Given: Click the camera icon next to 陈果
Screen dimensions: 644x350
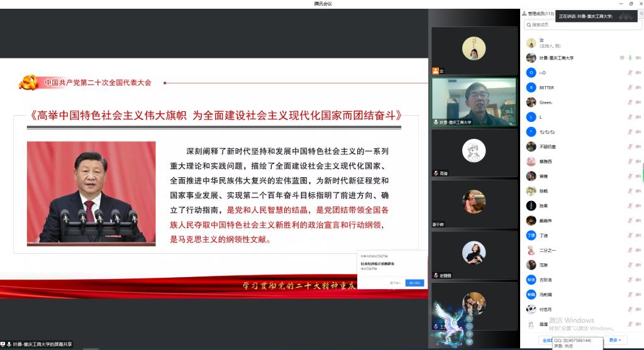Looking at the screenshot, I should tap(638, 205).
